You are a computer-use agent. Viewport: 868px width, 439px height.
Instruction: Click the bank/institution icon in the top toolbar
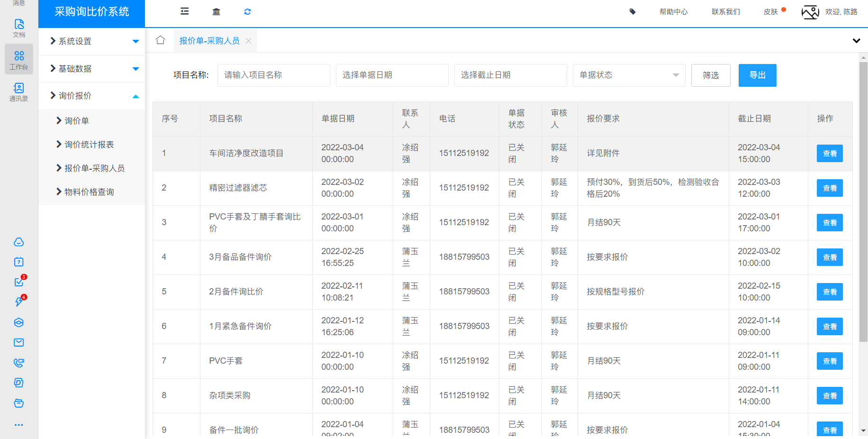point(216,11)
